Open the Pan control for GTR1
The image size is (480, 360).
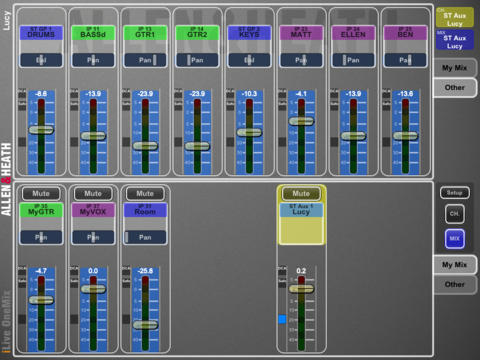click(145, 60)
